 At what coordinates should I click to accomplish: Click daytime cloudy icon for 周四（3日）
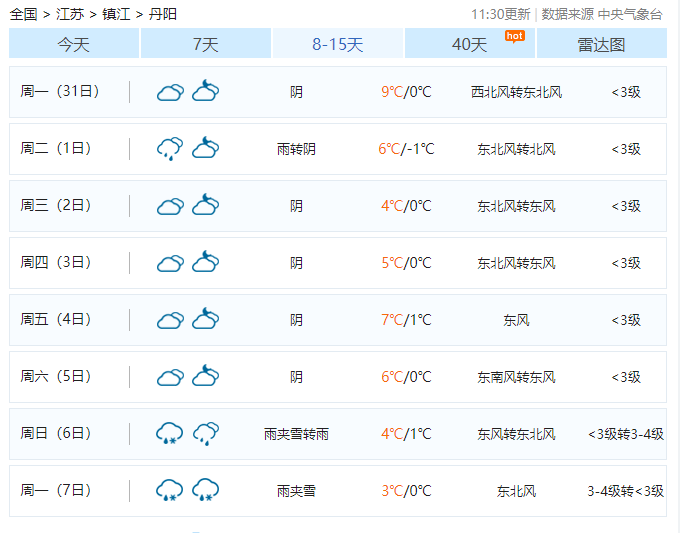click(x=170, y=263)
